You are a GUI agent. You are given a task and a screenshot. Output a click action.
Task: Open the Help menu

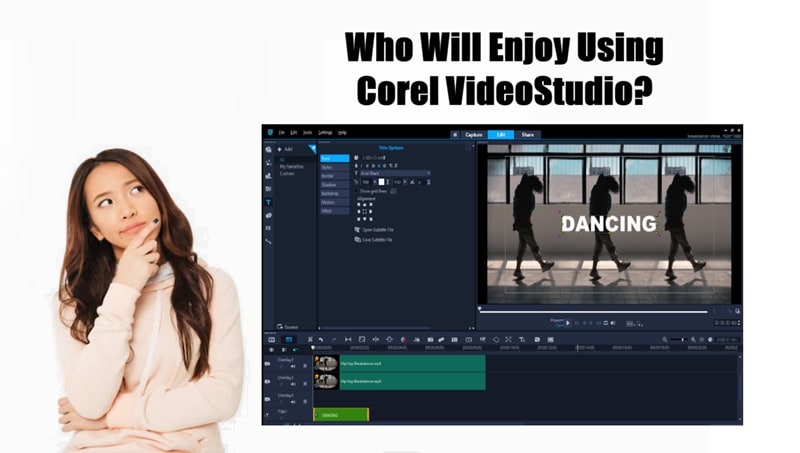pos(342,133)
